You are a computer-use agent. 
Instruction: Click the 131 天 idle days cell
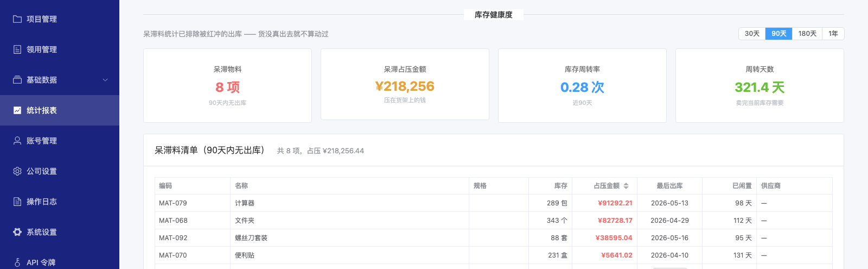point(730,255)
